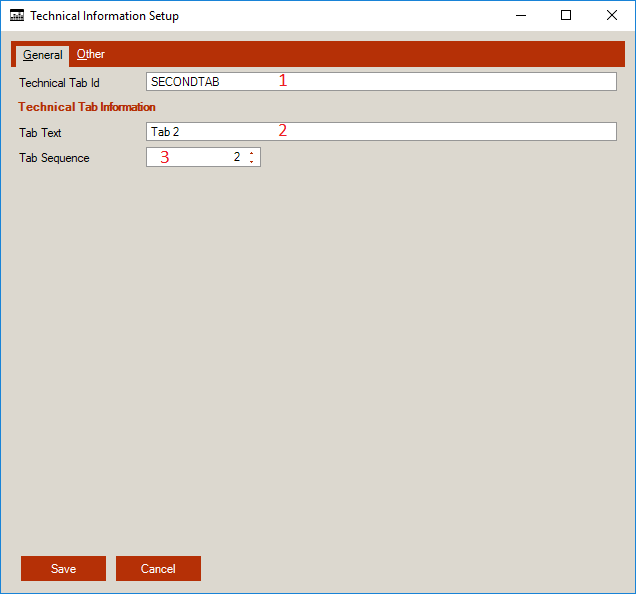Click red annotation number 3
The width and height of the screenshot is (636, 594).
click(x=165, y=157)
